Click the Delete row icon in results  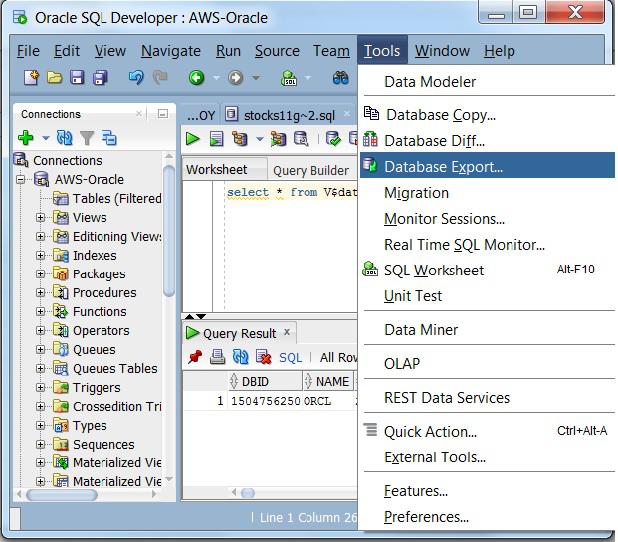263,357
